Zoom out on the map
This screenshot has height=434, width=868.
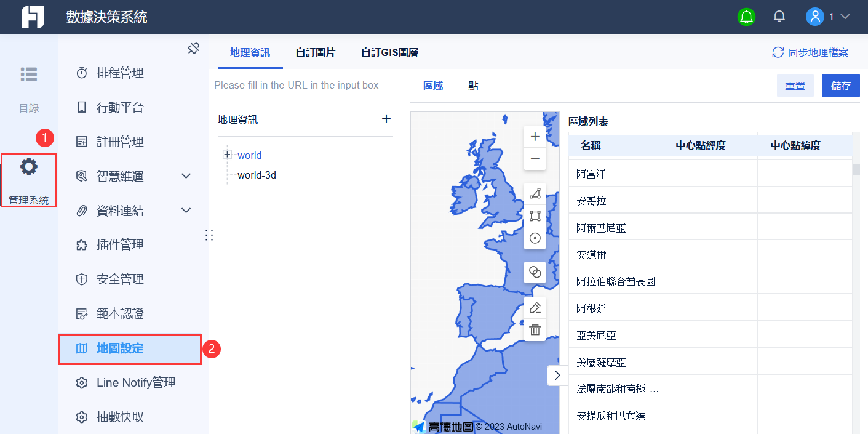point(535,159)
